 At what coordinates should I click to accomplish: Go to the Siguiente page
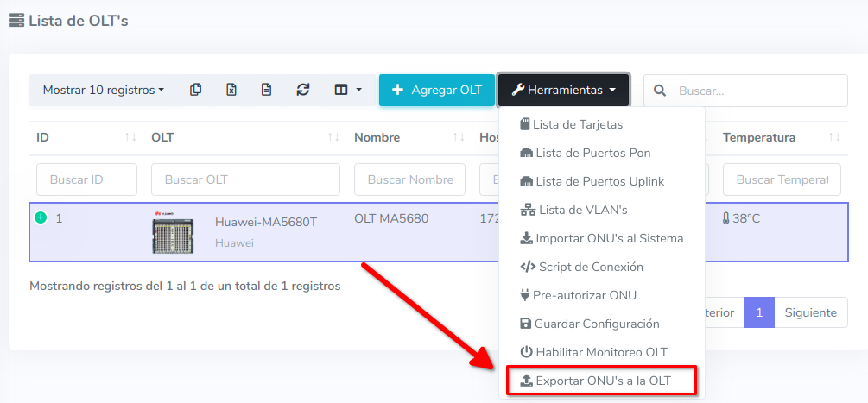(810, 312)
